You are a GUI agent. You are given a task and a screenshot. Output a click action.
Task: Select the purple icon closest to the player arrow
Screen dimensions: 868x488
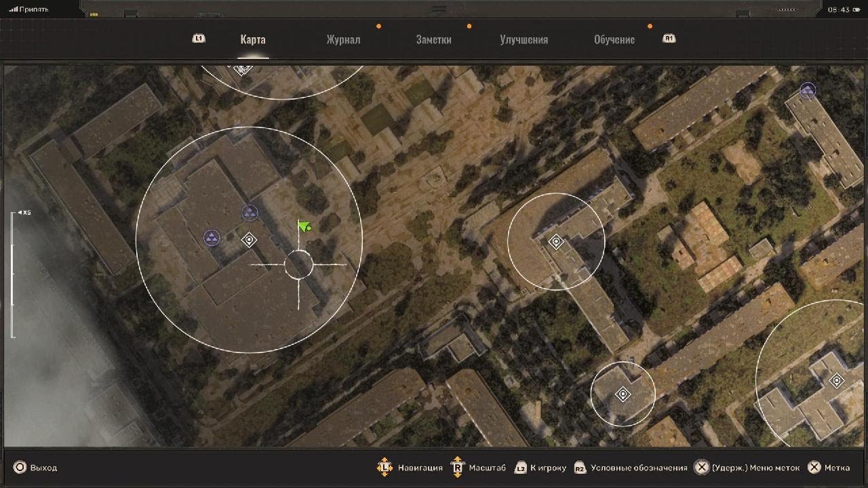pos(250,213)
